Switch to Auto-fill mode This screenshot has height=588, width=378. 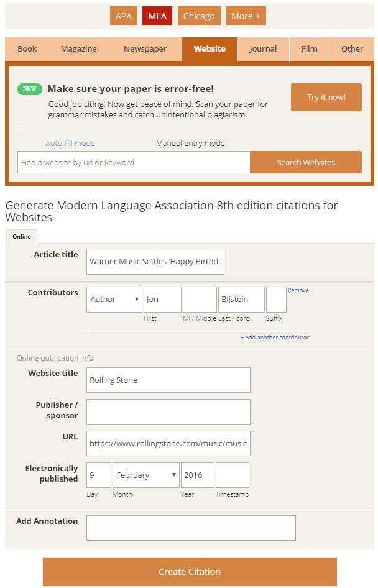tap(70, 143)
